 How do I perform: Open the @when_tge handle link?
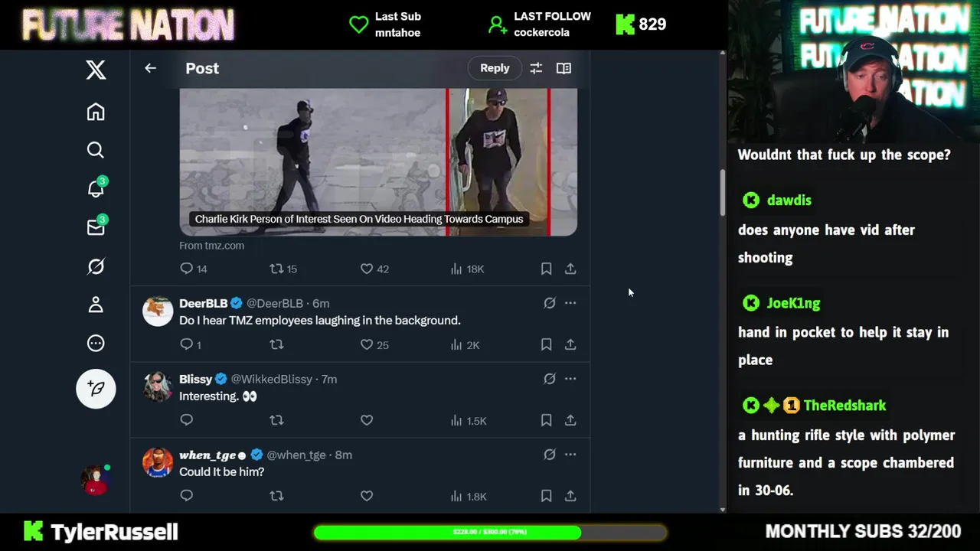[296, 455]
